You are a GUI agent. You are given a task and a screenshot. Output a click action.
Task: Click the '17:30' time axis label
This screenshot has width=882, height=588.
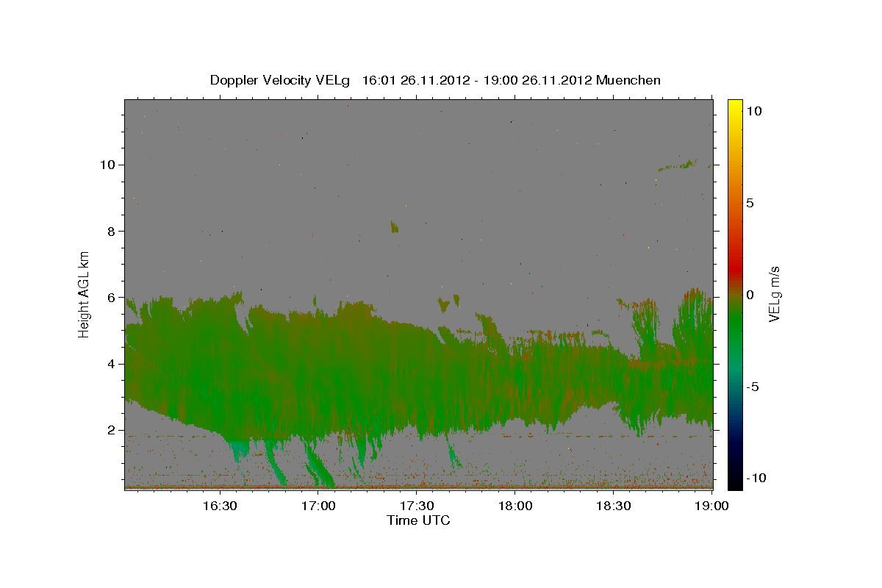coord(416,506)
